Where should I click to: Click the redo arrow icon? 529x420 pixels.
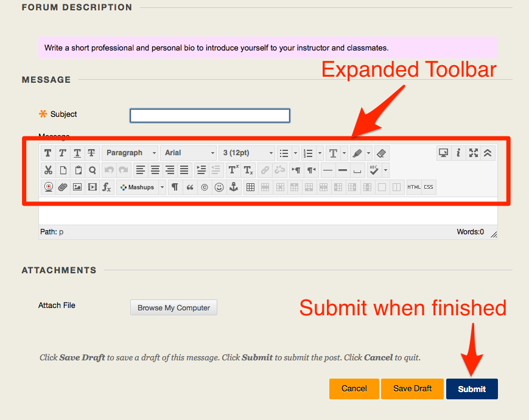coord(124,170)
